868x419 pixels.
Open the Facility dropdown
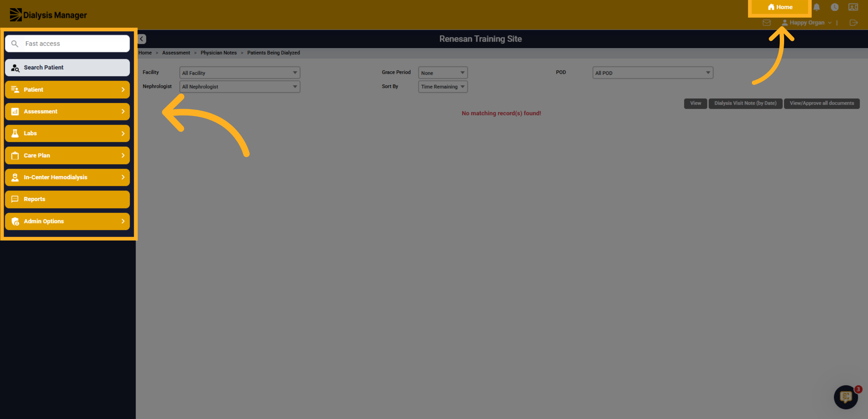[x=240, y=73]
